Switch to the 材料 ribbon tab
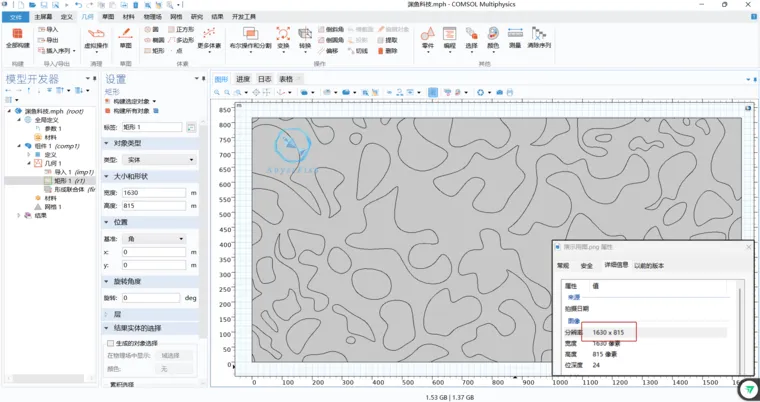The height and width of the screenshot is (402, 760). [128, 17]
